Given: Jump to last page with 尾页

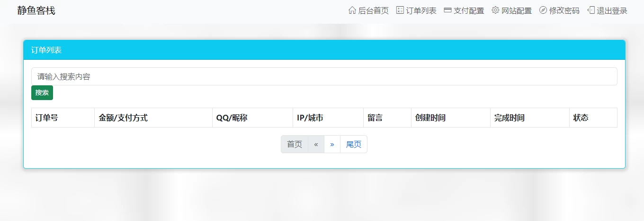Looking at the screenshot, I should (353, 144).
